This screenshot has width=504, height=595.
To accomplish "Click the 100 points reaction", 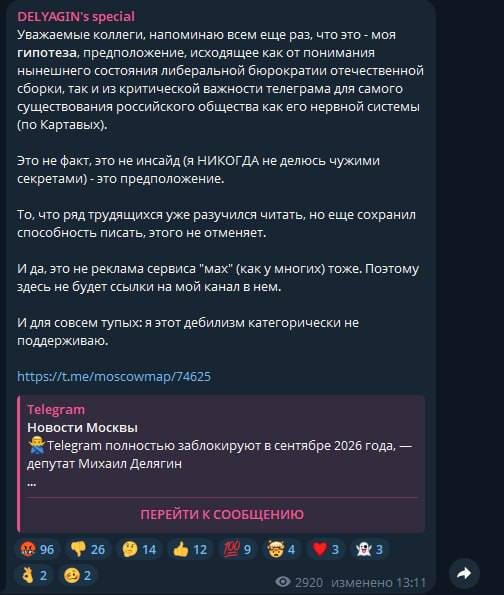I will pos(237,549).
